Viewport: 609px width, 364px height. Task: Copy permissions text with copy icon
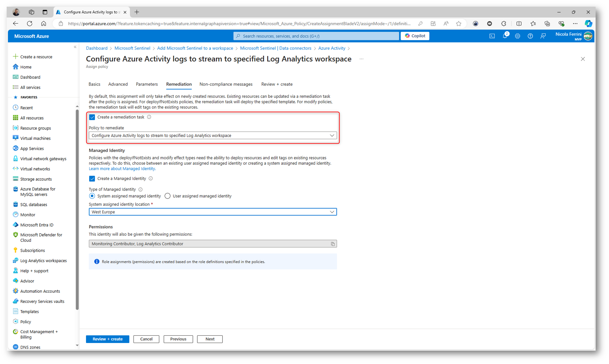click(x=333, y=244)
